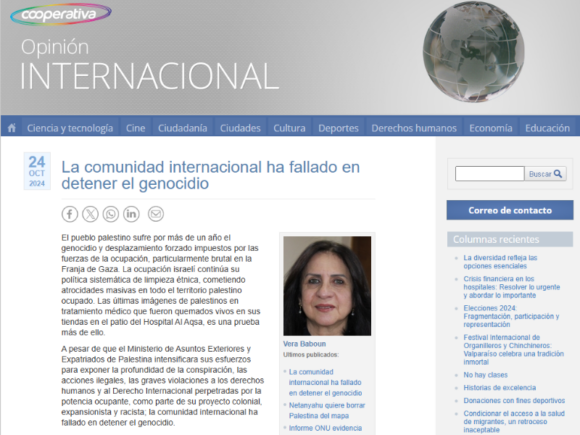Open the Cultura section

[289, 128]
